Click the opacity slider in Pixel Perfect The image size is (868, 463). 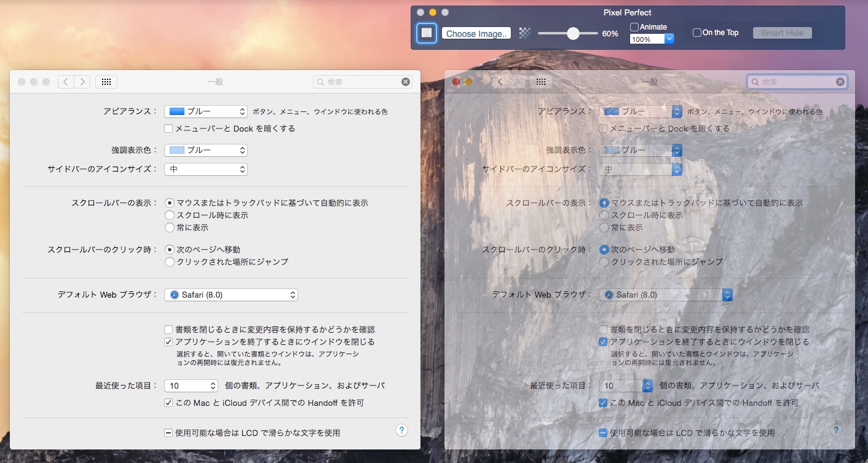pos(568,33)
